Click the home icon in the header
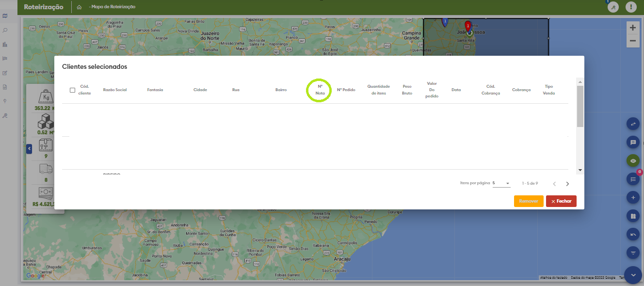Screen dimensions: 644x286 (79, 7)
